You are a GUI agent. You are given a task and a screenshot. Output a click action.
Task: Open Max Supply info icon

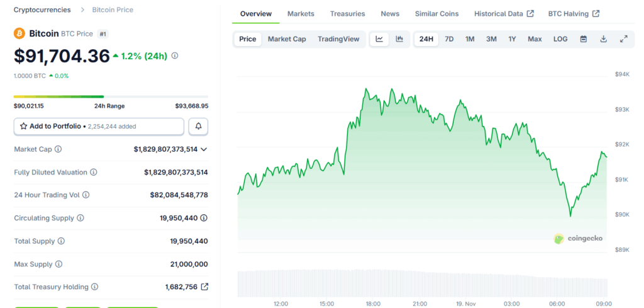[x=58, y=264]
